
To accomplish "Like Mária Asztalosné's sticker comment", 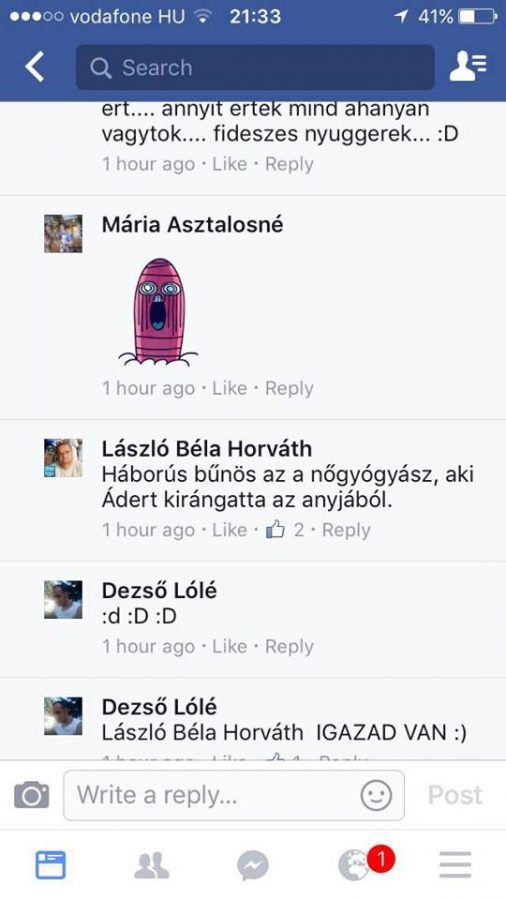I will click(229, 389).
